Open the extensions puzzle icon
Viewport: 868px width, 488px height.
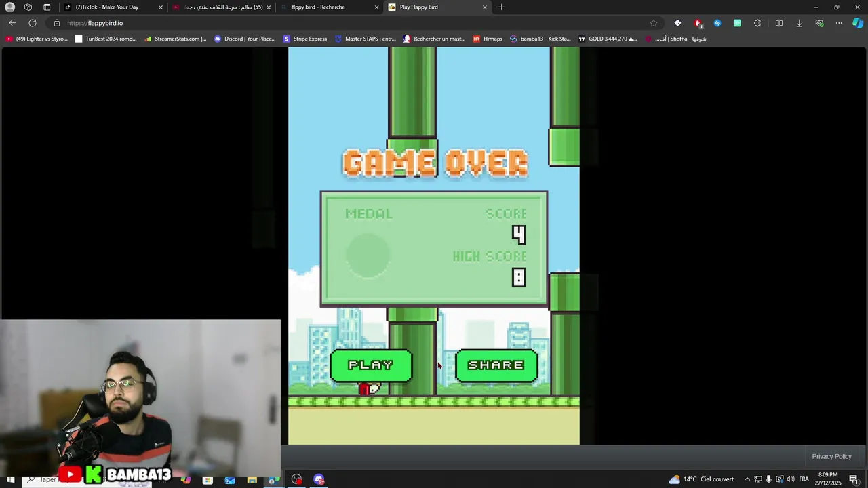click(757, 23)
